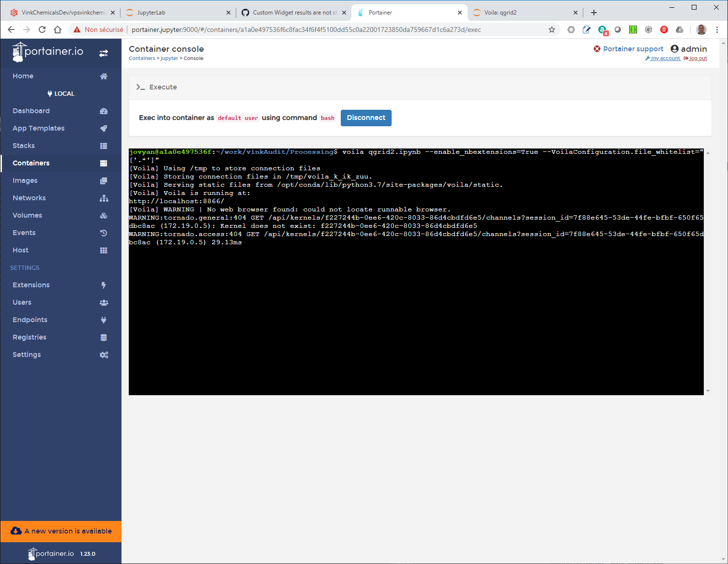Viewport: 728px width, 564px height.
Task: Click the Non sécurisé security warning
Action: [98, 30]
